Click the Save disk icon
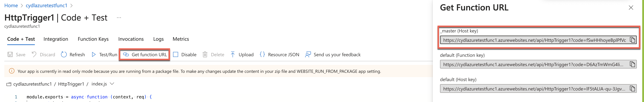Viewport: 644px width, 102px height. [10, 54]
